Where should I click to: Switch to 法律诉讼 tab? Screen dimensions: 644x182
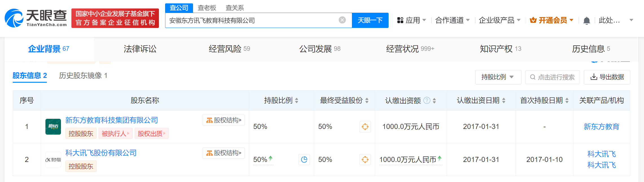pos(140,49)
